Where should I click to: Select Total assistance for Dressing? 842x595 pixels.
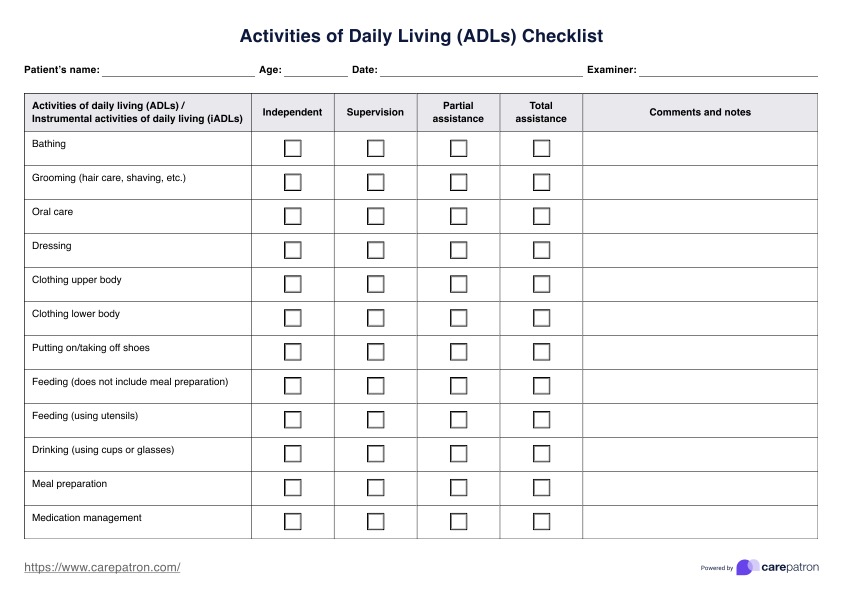coord(541,251)
